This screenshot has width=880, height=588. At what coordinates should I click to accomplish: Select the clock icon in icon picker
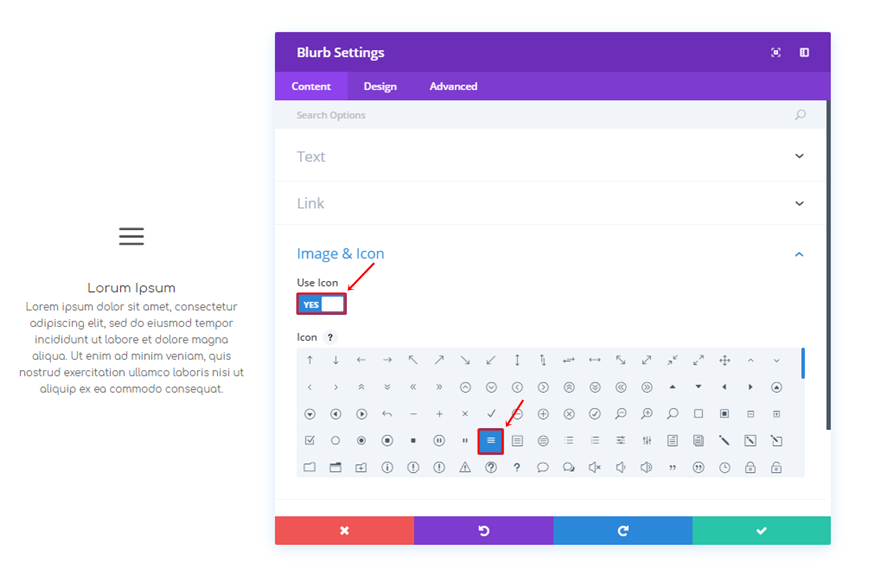click(x=724, y=467)
